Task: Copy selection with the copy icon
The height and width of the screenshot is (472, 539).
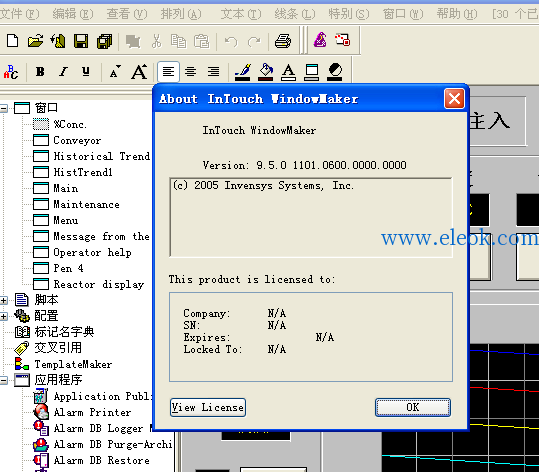Action: click(179, 41)
